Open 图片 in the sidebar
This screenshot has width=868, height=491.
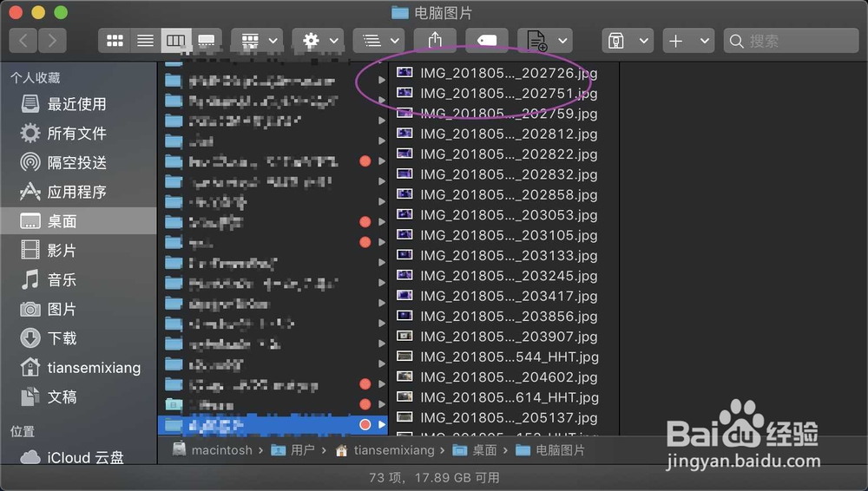(78, 309)
